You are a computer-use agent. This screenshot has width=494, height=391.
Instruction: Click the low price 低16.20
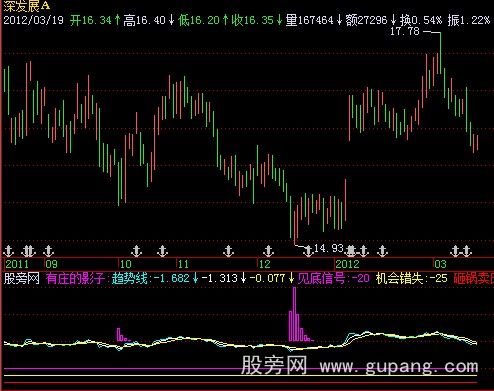pos(199,20)
